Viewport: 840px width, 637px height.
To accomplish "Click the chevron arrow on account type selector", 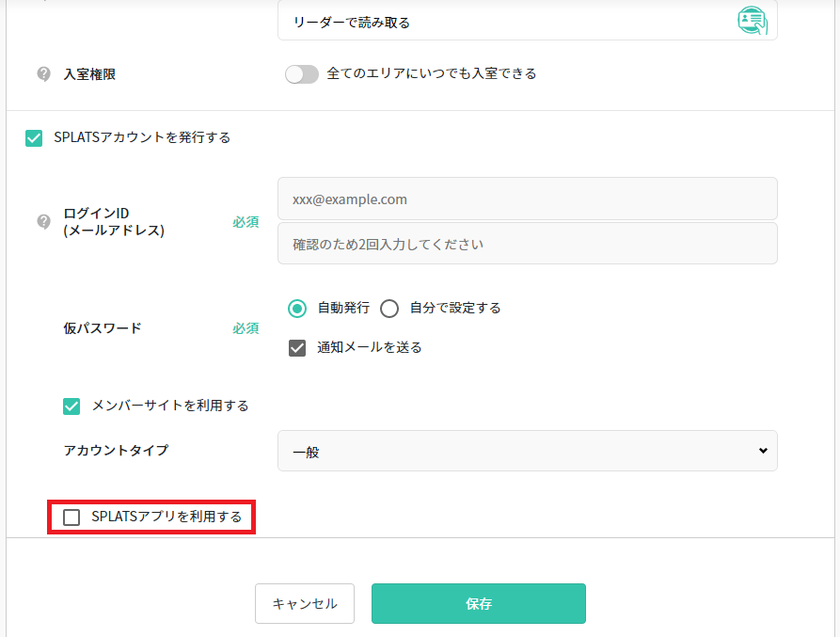I will pos(764,451).
